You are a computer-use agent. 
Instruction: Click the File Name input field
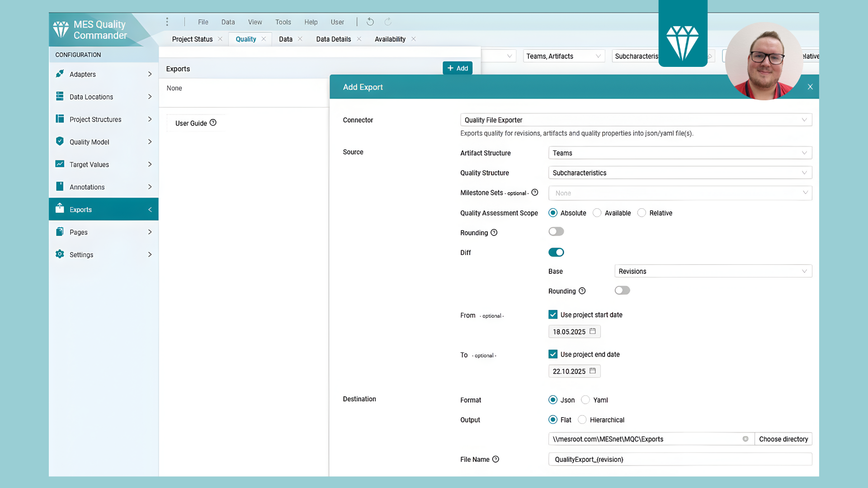coord(679,459)
